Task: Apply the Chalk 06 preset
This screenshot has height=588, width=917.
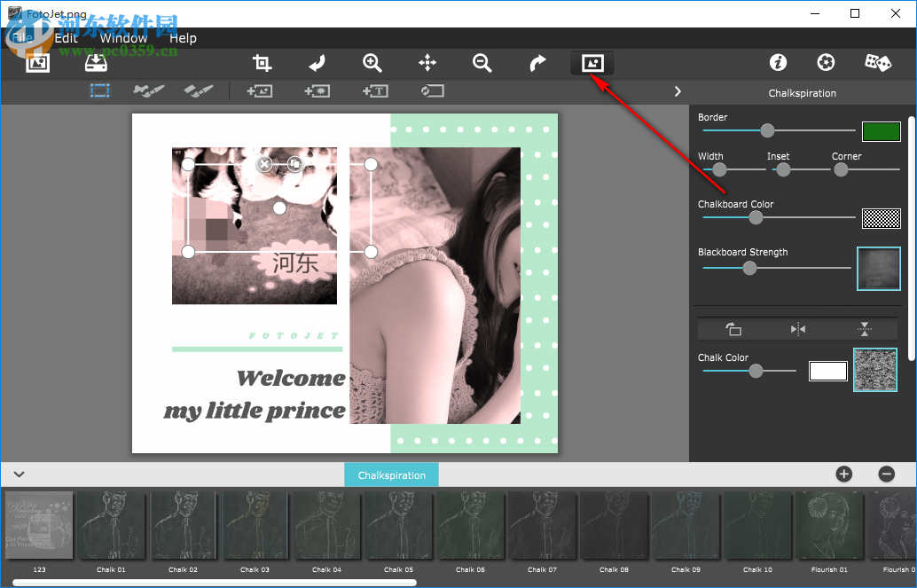Action: (470, 525)
